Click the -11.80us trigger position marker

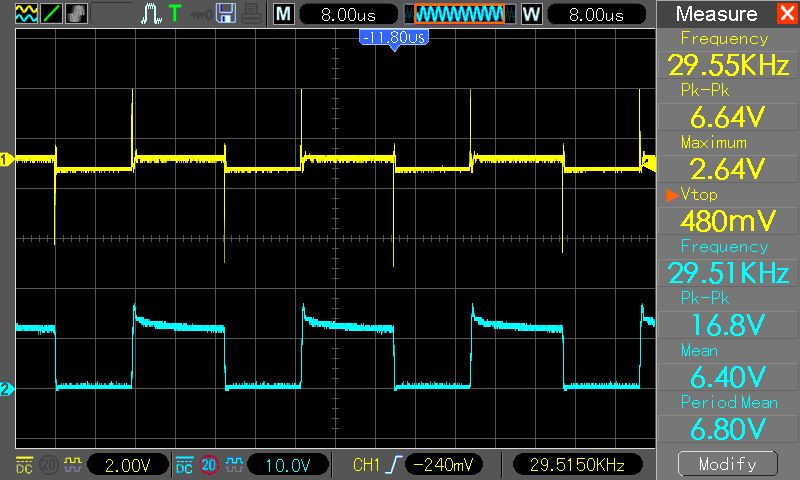pos(393,38)
